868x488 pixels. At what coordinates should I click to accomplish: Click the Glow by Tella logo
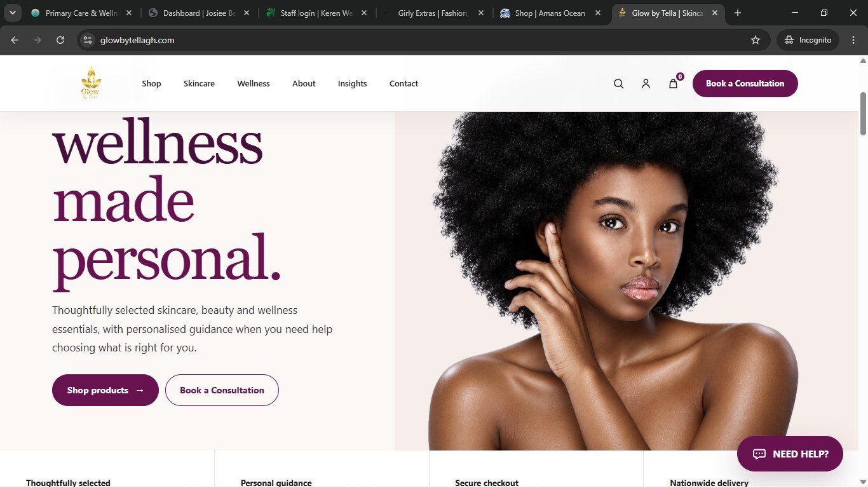(x=91, y=83)
